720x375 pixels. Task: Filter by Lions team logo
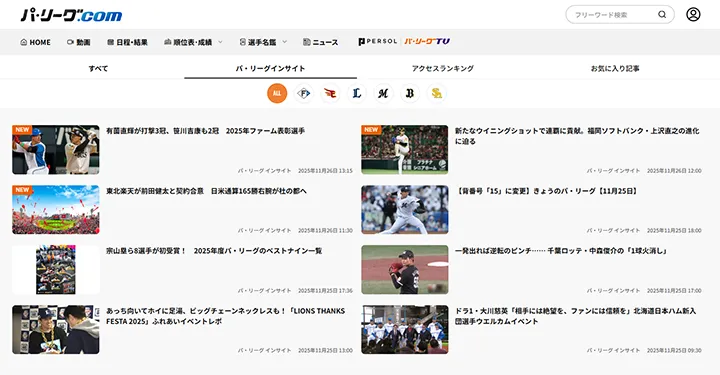[357, 93]
